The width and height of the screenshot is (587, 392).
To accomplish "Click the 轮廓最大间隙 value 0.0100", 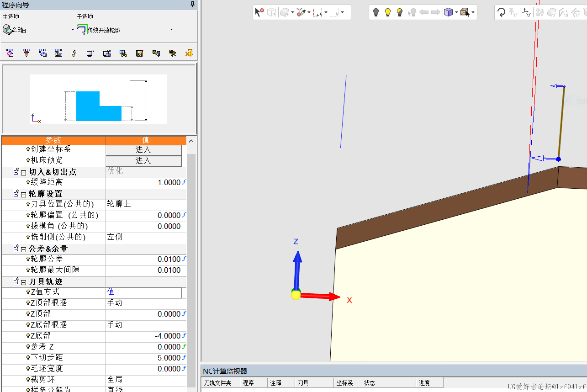I will (x=169, y=270).
